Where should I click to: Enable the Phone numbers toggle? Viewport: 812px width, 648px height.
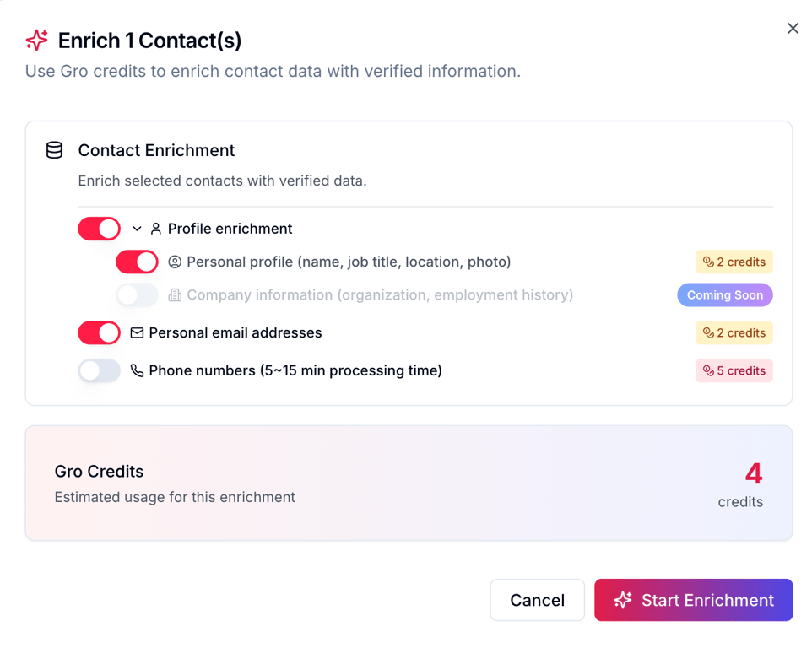(x=100, y=370)
